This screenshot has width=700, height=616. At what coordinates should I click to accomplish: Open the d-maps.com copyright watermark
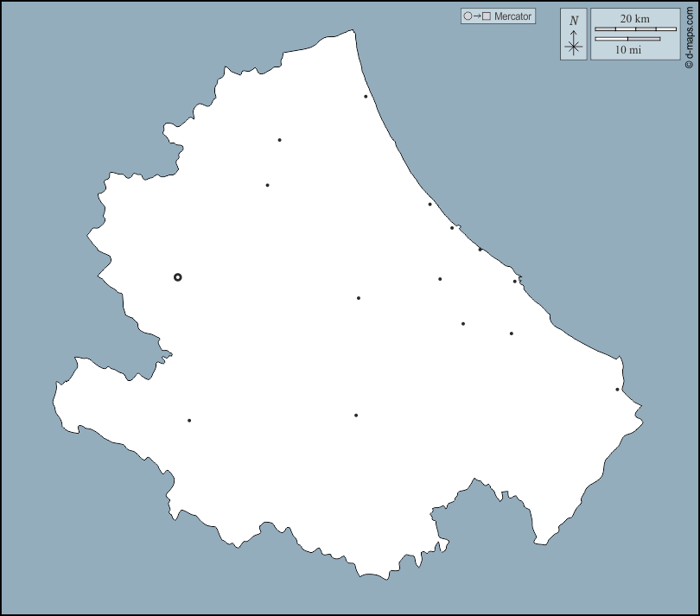pyautogui.click(x=689, y=35)
